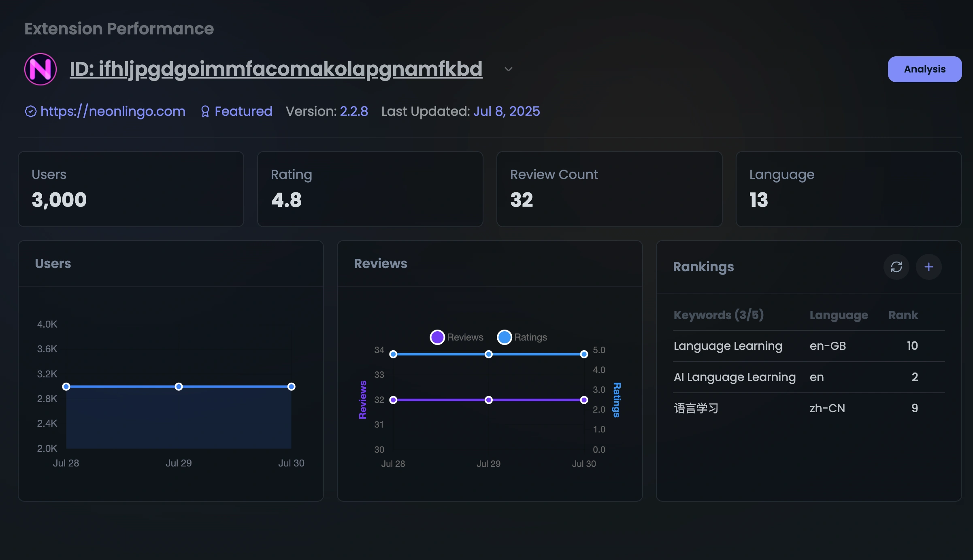Expand the extension ID dropdown chevron
Image resolution: width=973 pixels, height=560 pixels.
point(509,69)
